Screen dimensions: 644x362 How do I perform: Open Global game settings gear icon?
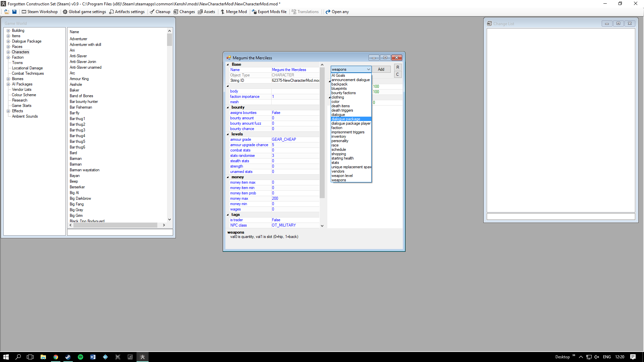pyautogui.click(x=65, y=12)
